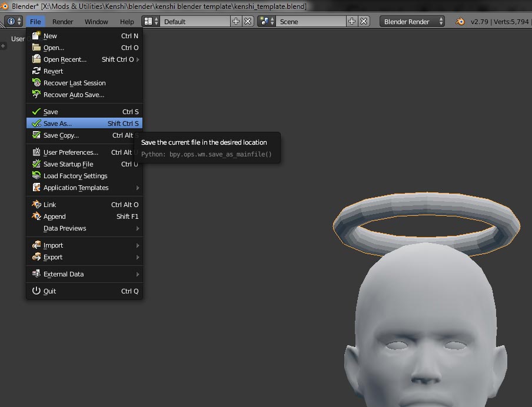Open the Render menu
Image resolution: width=532 pixels, height=407 pixels.
62,21
